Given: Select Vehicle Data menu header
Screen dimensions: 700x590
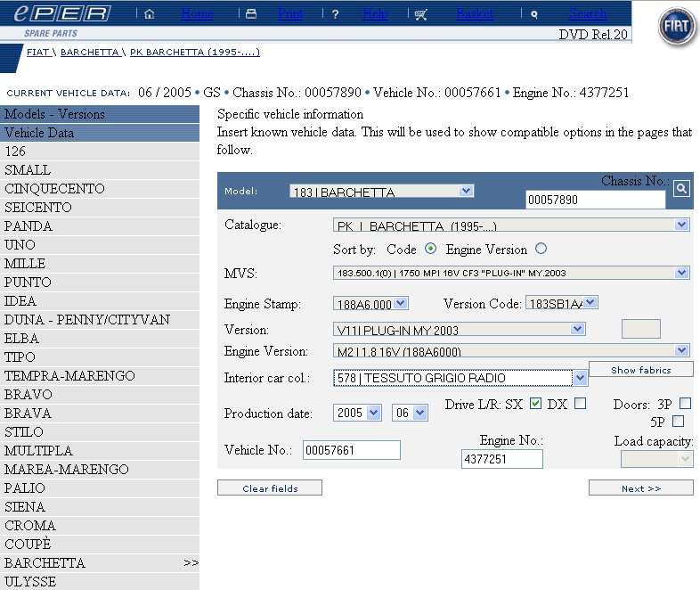Looking at the screenshot, I should 100,133.
